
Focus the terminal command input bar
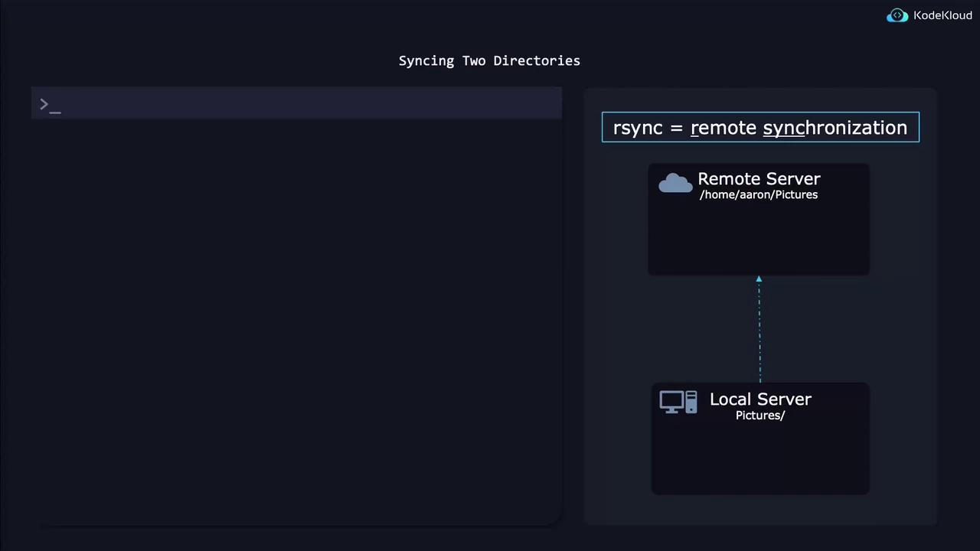(306, 104)
